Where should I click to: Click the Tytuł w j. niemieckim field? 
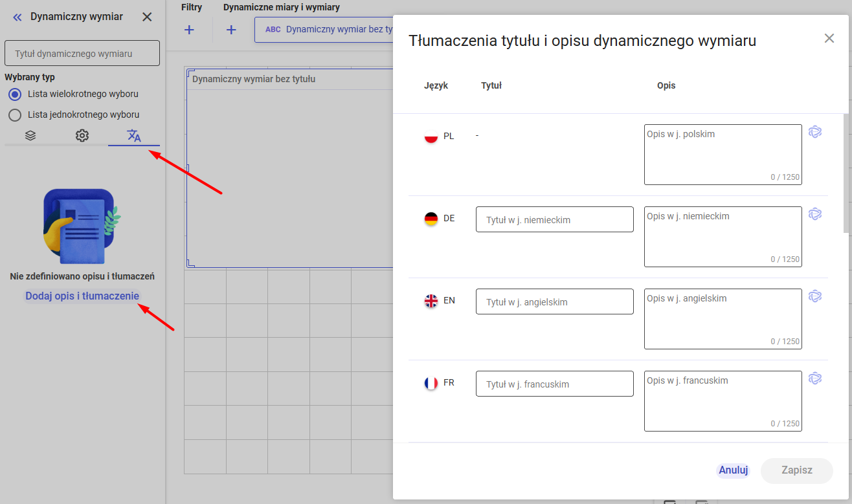click(554, 219)
